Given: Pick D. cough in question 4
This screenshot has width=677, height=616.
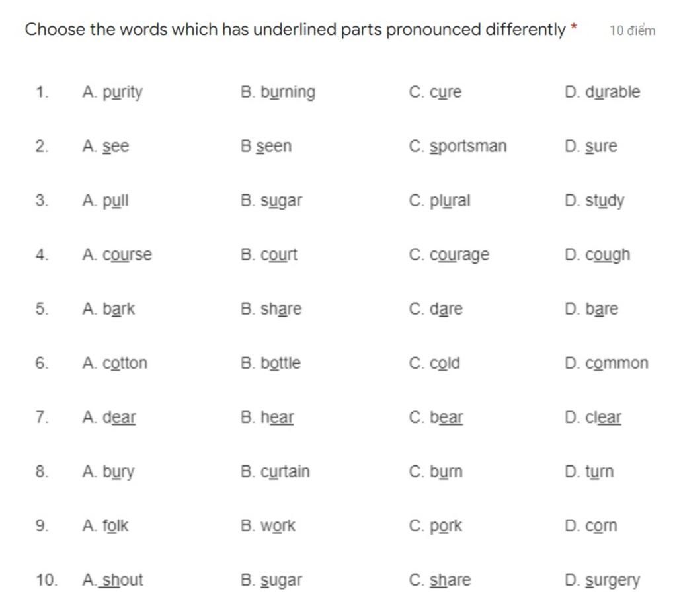Looking at the screenshot, I should coord(598,255).
